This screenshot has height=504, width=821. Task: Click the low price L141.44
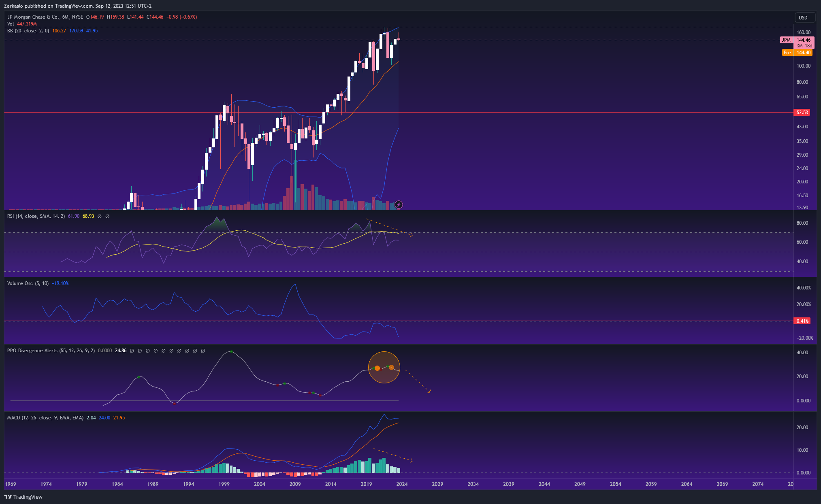coord(135,17)
